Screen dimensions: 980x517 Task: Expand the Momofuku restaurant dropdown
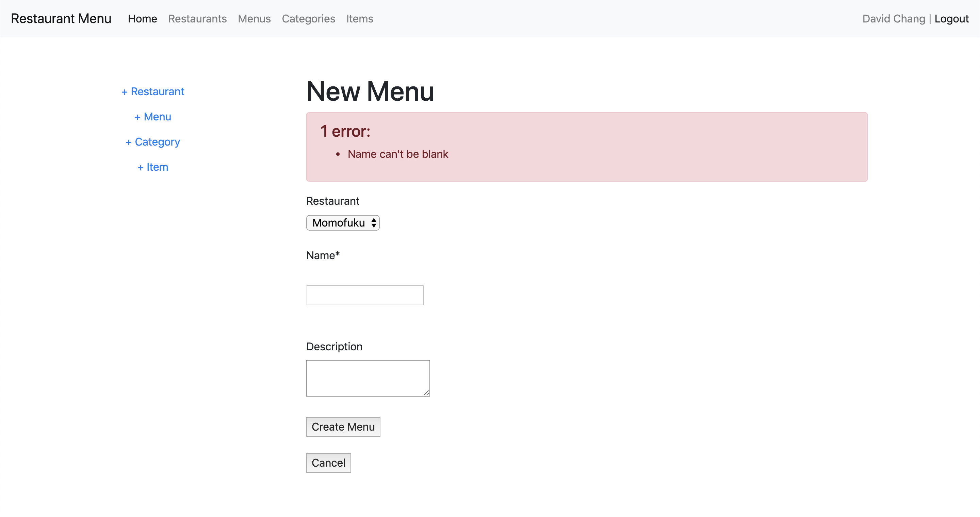(343, 223)
